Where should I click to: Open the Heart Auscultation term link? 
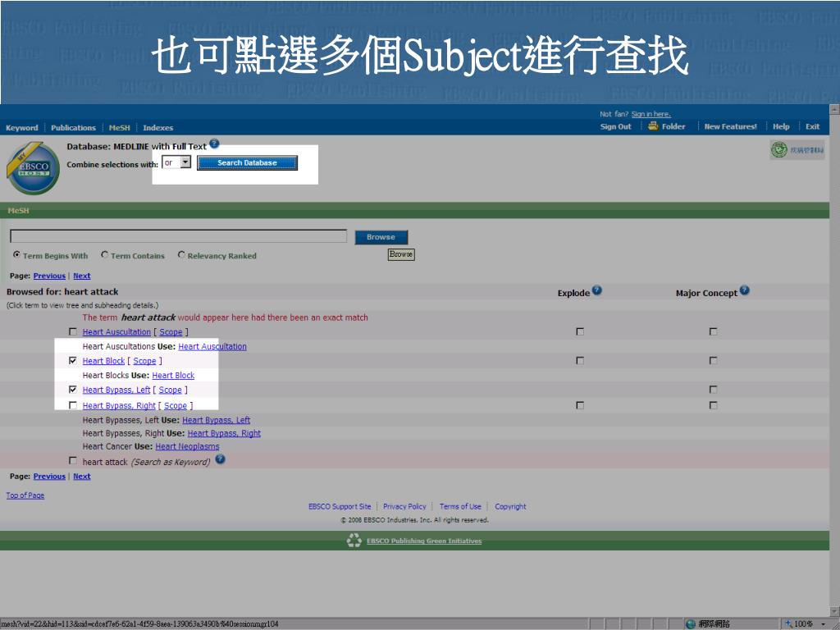click(x=116, y=332)
